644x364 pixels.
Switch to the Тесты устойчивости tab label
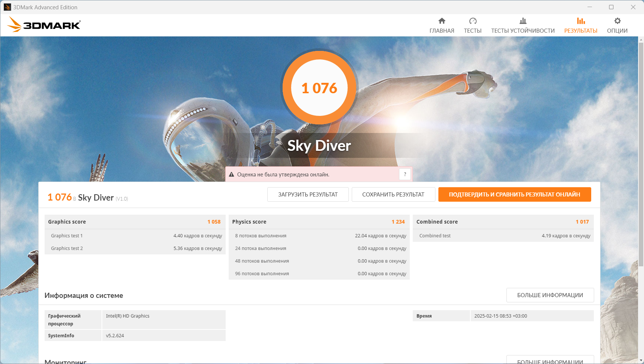[x=523, y=31]
